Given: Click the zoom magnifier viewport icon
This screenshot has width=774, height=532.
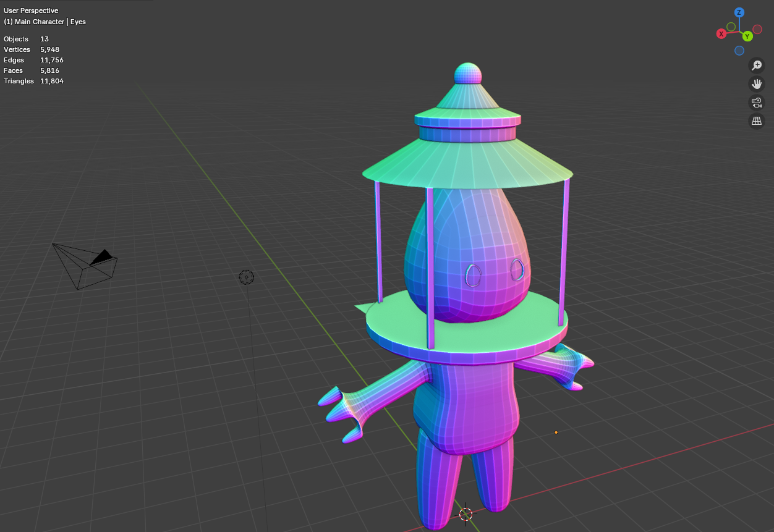Looking at the screenshot, I should (x=757, y=65).
